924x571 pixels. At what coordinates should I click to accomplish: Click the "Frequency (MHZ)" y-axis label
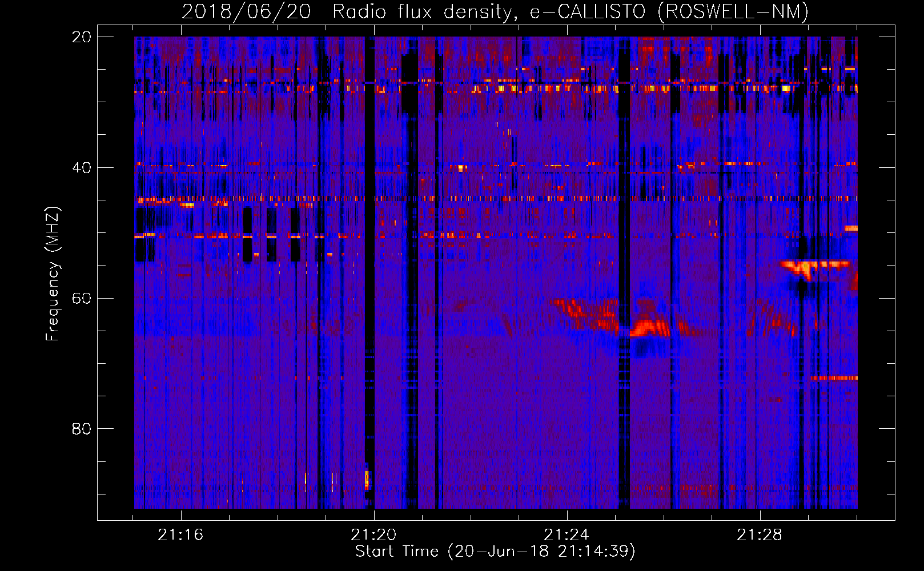coord(53,274)
